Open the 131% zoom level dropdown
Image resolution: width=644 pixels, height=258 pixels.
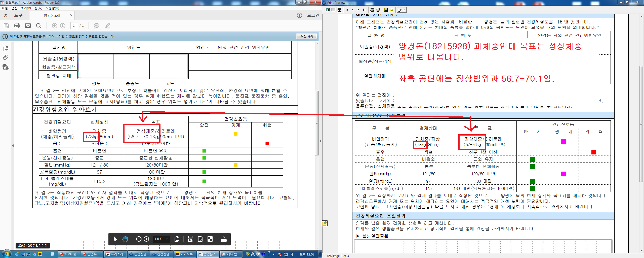click(x=161, y=239)
